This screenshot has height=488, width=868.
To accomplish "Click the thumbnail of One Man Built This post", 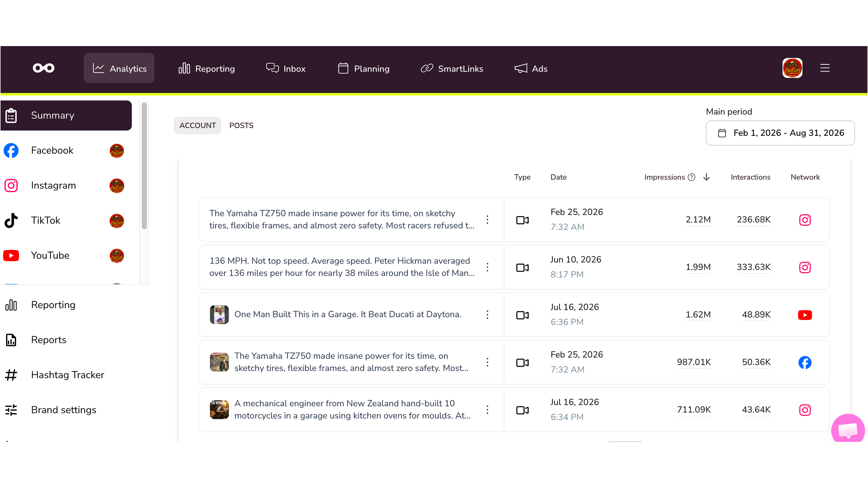I will point(219,314).
